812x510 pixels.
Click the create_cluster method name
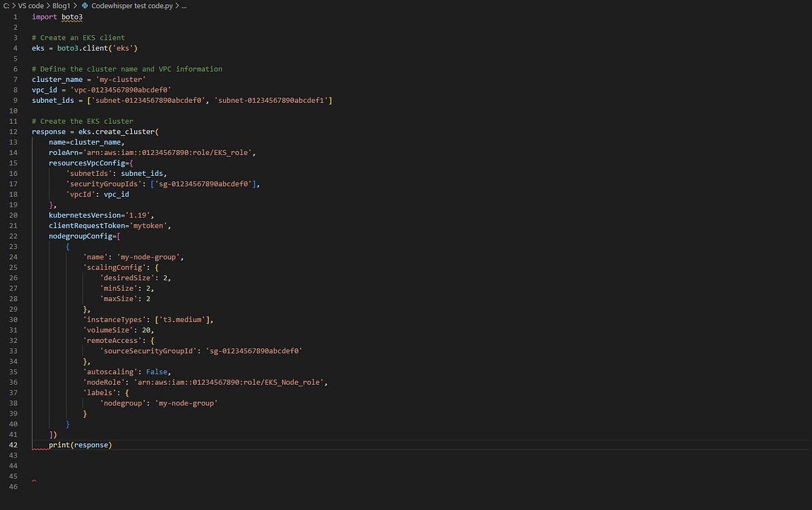click(x=125, y=131)
